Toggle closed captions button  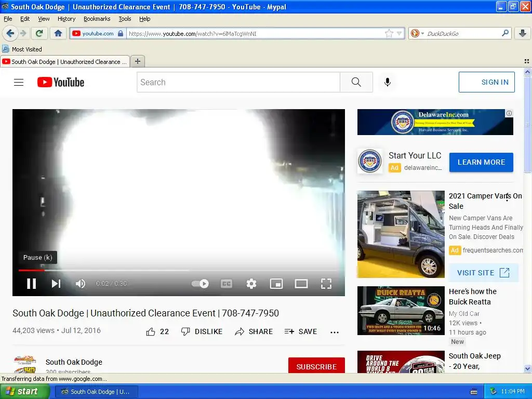pos(227,284)
